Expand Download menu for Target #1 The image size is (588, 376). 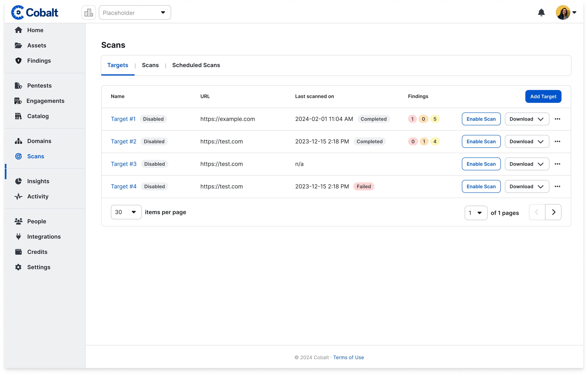click(527, 119)
